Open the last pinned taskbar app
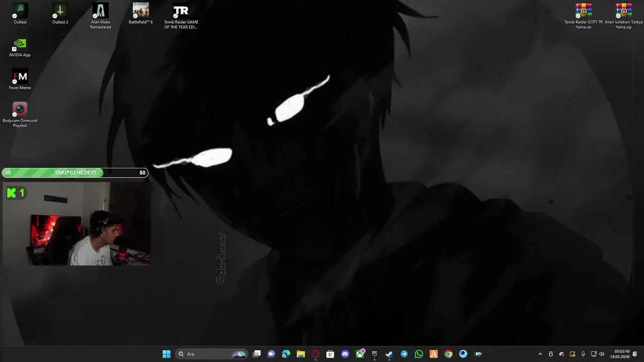Image resolution: width=644 pixels, height=362 pixels. tap(478, 354)
